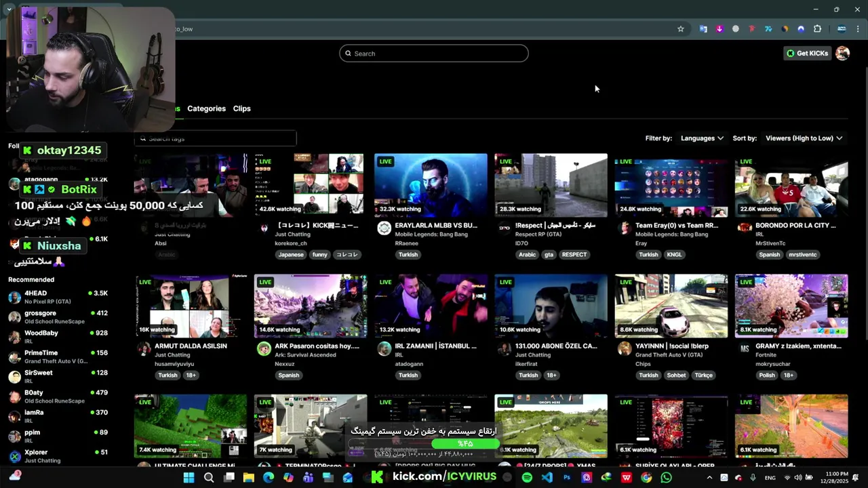Open ARMUT DALDA ASILSIN stream title
This screenshot has width=868, height=488.
pyautogui.click(x=191, y=346)
